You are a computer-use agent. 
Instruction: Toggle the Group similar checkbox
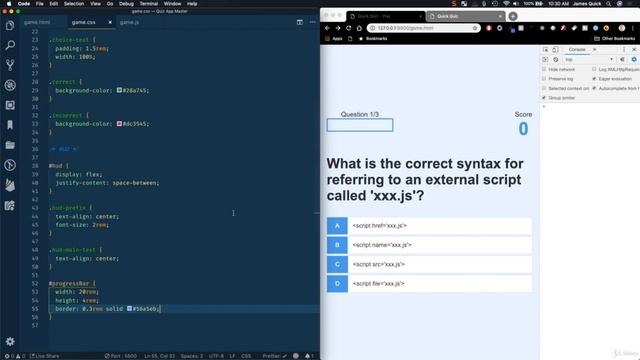[x=544, y=98]
